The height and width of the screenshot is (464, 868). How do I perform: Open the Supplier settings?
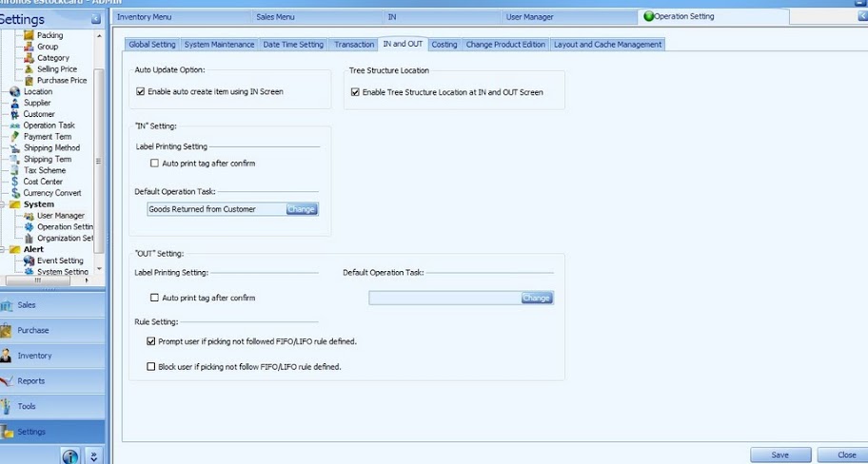(x=37, y=103)
